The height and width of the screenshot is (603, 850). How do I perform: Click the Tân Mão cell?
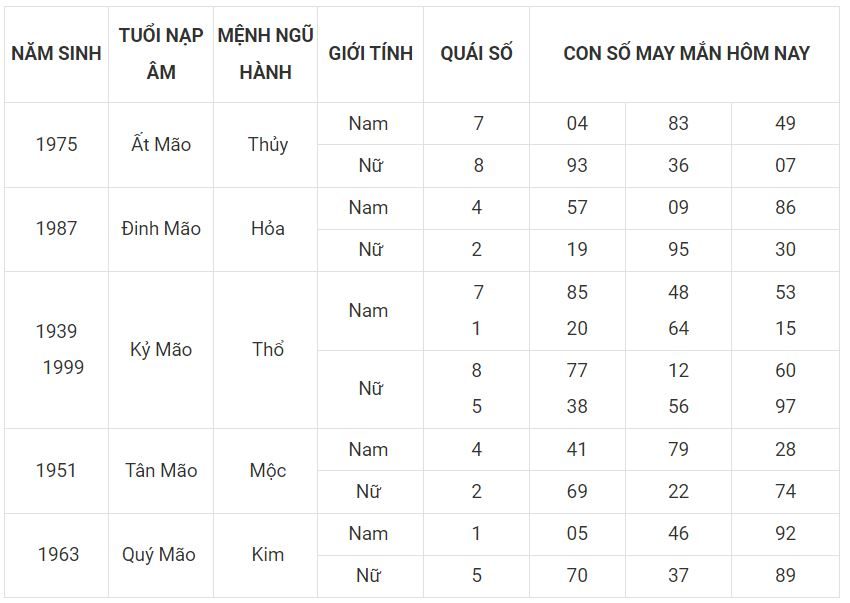tap(161, 470)
